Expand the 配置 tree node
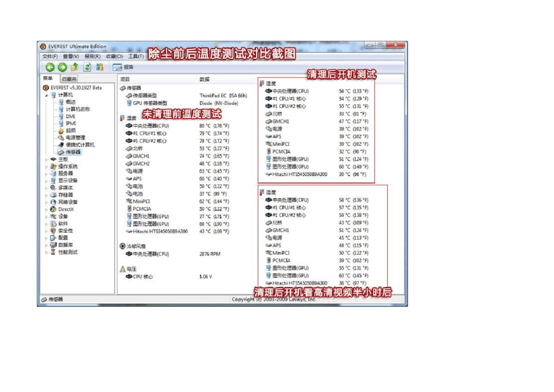This screenshot has width=554, height=392. tap(46, 238)
